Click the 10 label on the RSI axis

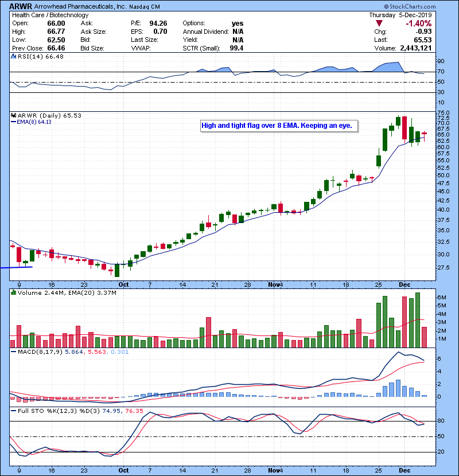[x=441, y=103]
